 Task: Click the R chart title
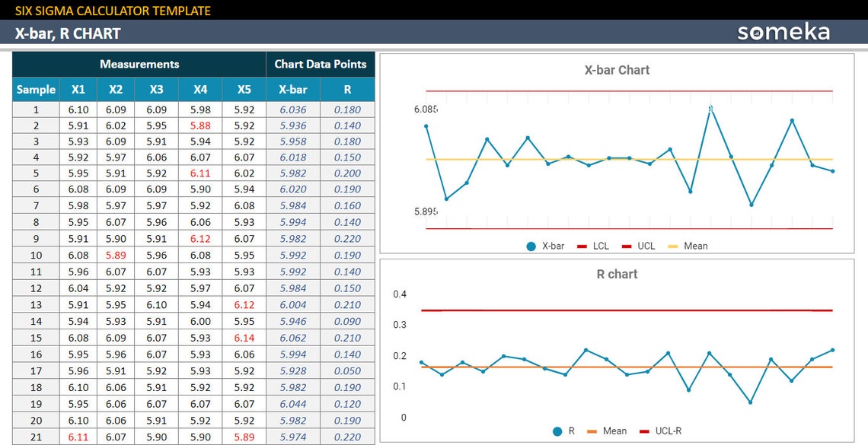click(x=617, y=274)
